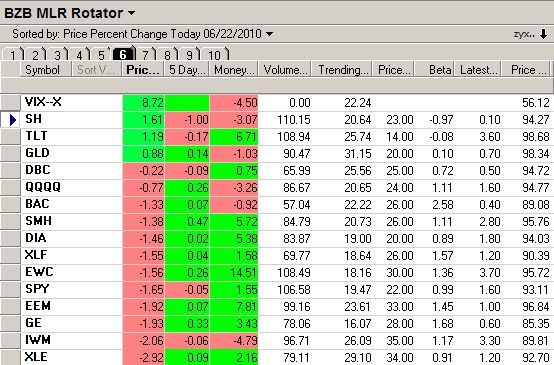This screenshot has height=365, width=554.
Task: Select the BAC symbol
Action: pyautogui.click(x=37, y=204)
